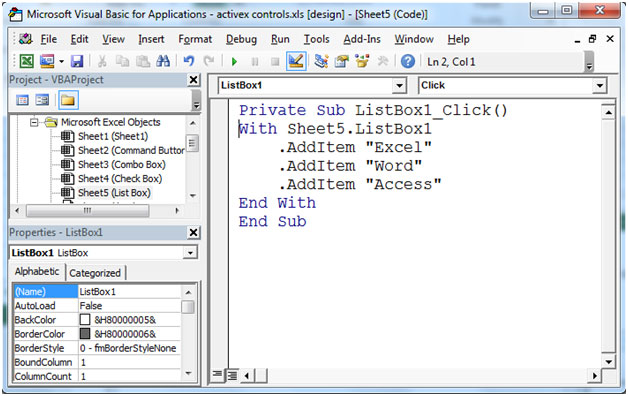This screenshot has height=396, width=628.
Task: Click the ColumnCount value field
Action: (x=129, y=376)
